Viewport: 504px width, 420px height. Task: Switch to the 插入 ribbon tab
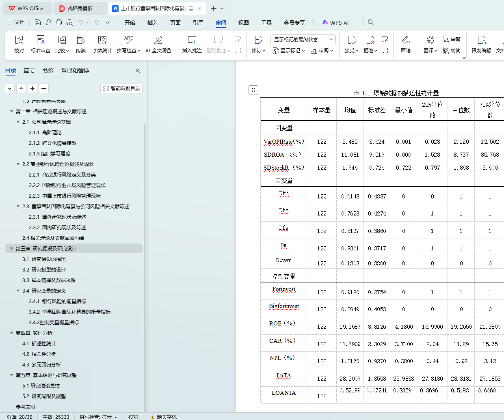point(153,23)
